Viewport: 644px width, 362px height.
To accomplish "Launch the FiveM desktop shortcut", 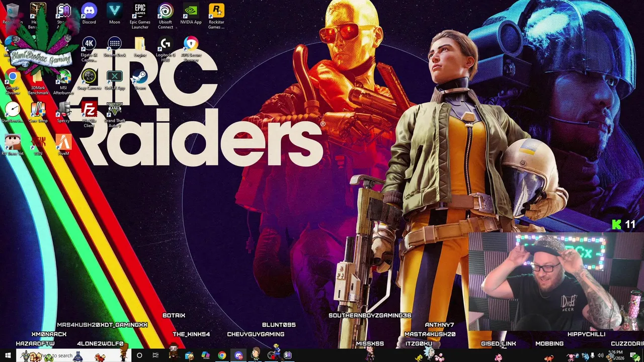I will click(x=63, y=145).
